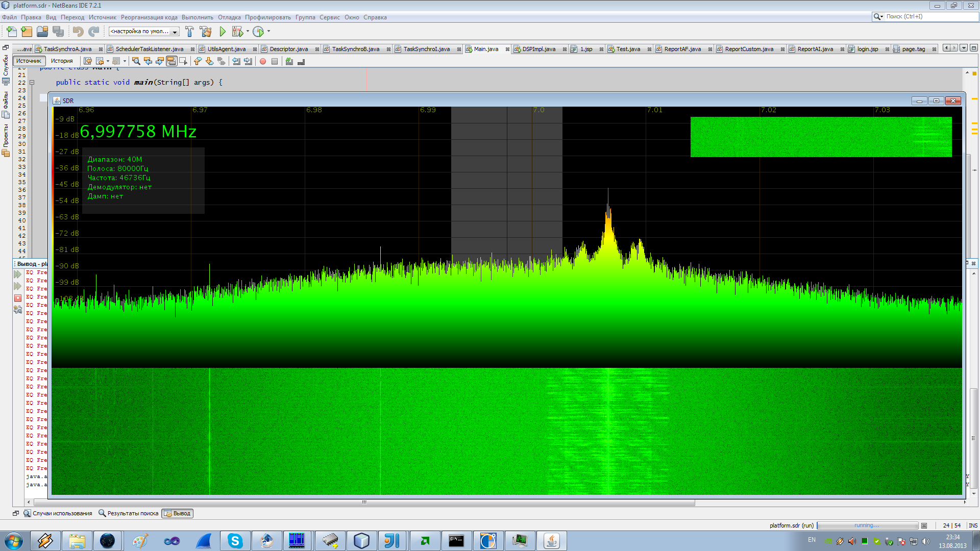Click the Clean and Build broom icon
This screenshot has height=551, width=980.
(x=206, y=32)
